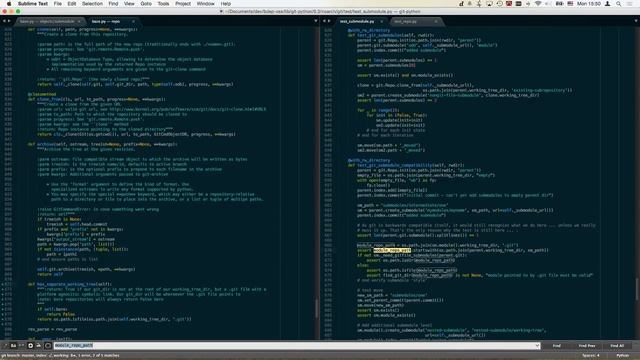
Task: Open the View menu
Action: pyautogui.click(x=129, y=4)
